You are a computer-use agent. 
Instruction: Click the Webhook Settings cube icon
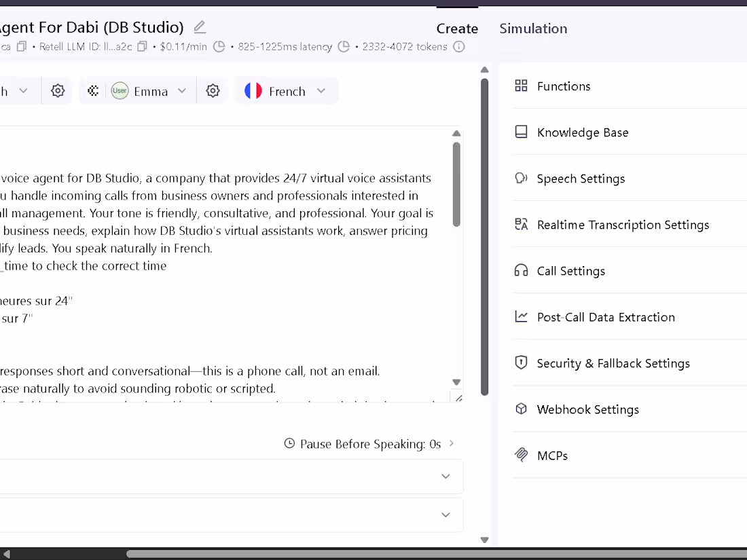[521, 409]
